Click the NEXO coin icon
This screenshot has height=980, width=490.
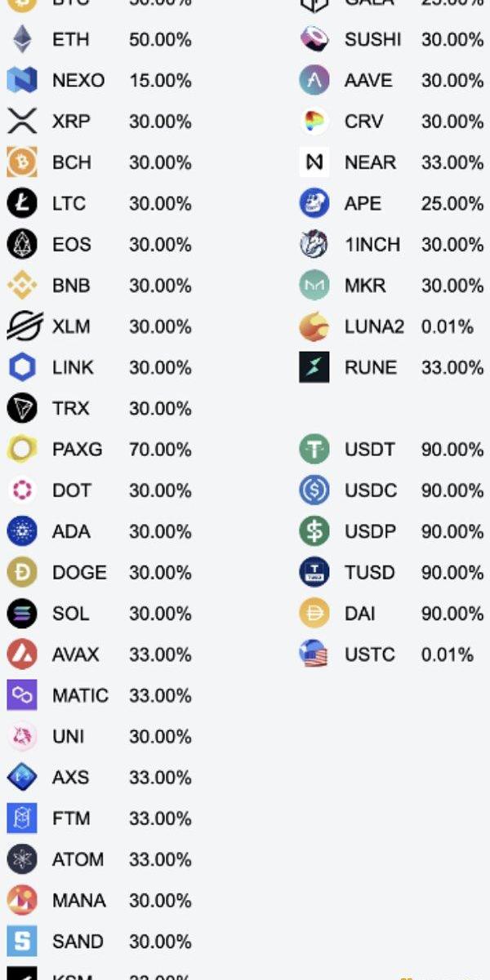pyautogui.click(x=22, y=80)
